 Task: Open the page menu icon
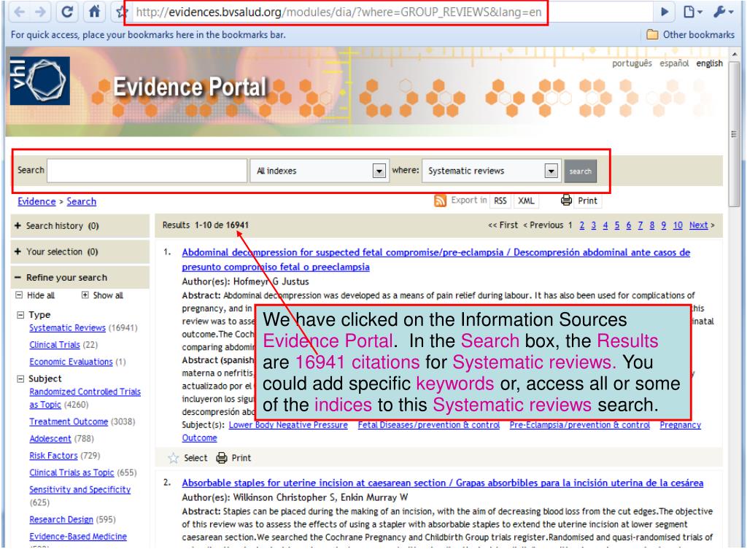(693, 12)
